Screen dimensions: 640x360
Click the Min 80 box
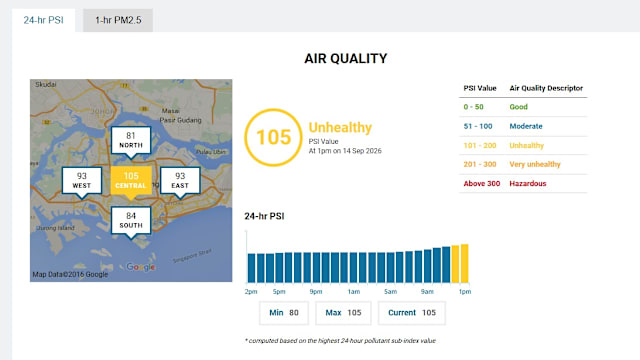(284, 313)
